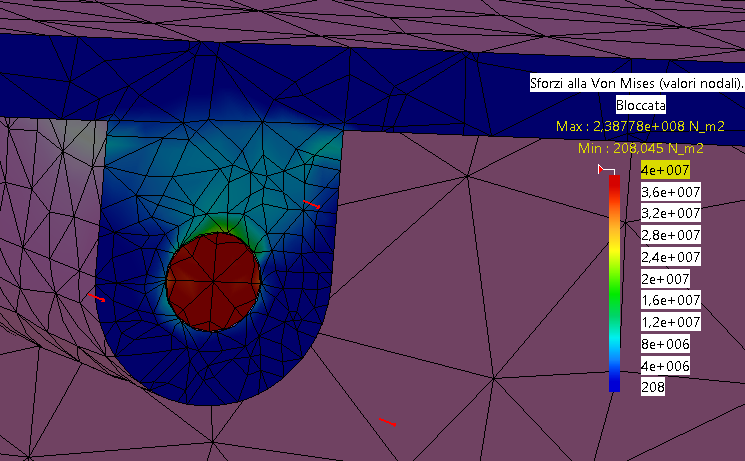This screenshot has height=461, width=745.
Task: Select the 2e+007 legend value
Action: (x=665, y=279)
